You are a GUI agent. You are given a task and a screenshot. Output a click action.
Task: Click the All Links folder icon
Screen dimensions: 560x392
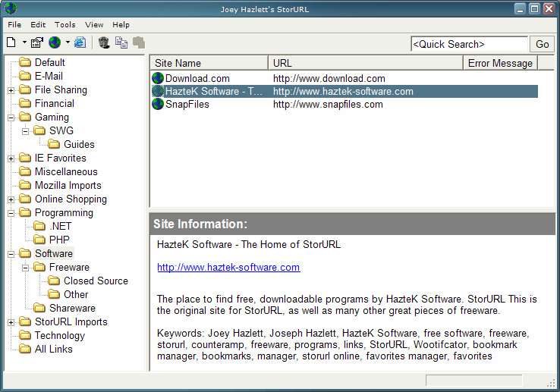pyautogui.click(x=25, y=349)
